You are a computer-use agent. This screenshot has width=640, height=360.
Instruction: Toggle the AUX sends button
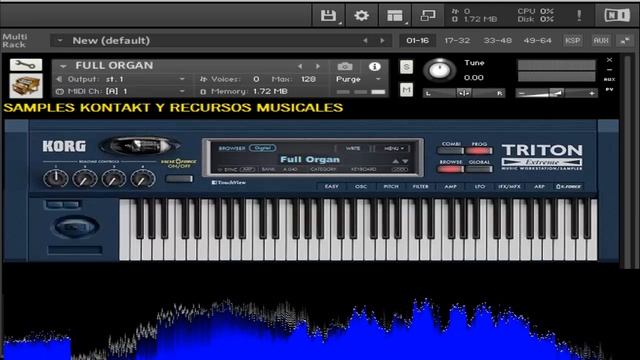(x=600, y=40)
